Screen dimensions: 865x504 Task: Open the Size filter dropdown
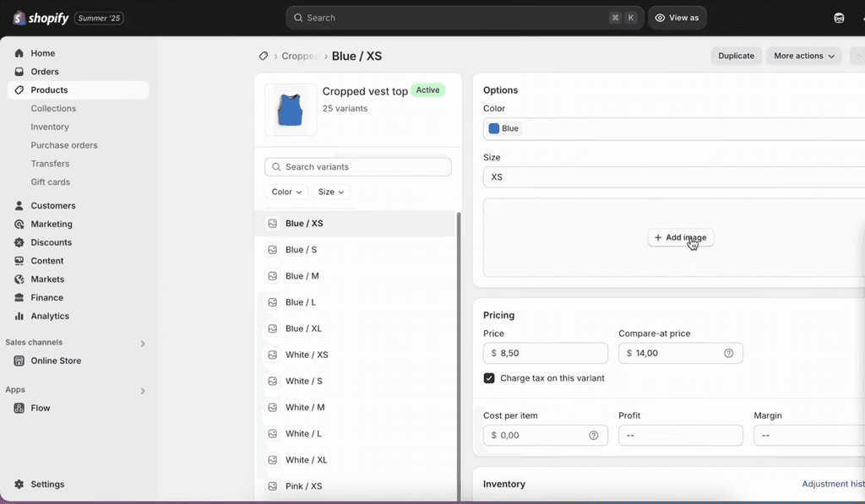330,192
